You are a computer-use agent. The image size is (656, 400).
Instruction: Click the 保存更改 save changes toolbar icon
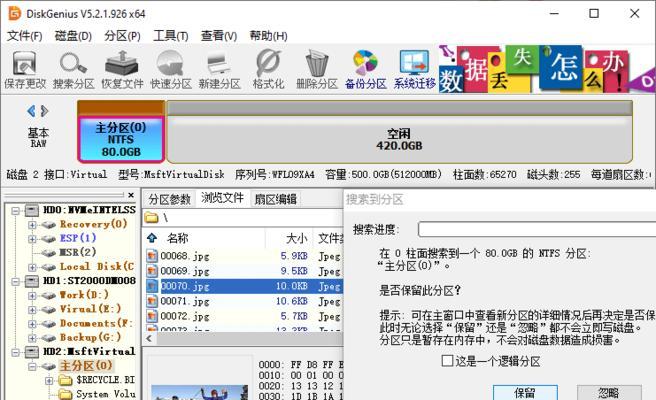point(25,69)
